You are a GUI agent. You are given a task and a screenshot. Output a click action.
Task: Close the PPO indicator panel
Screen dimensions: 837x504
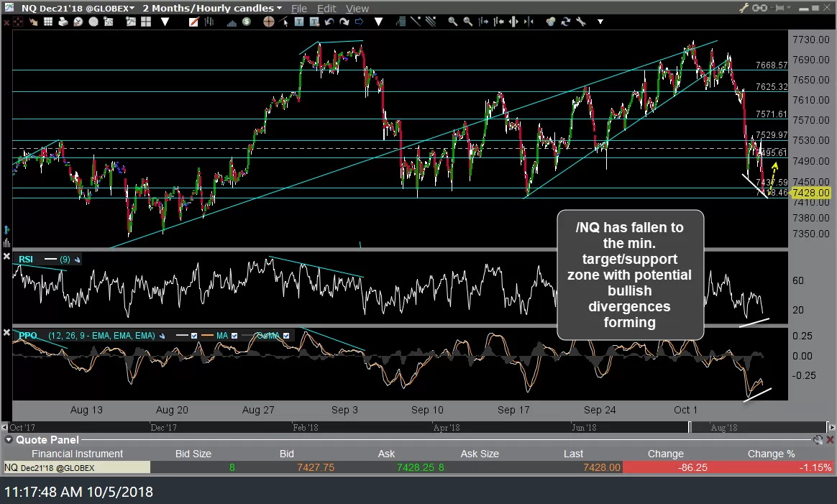point(6,332)
